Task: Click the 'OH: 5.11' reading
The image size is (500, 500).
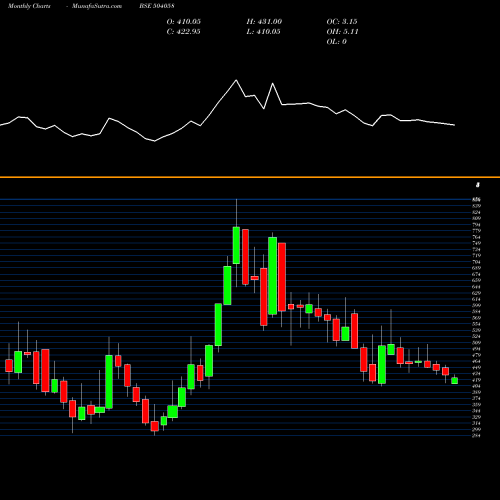Action: 342,32
